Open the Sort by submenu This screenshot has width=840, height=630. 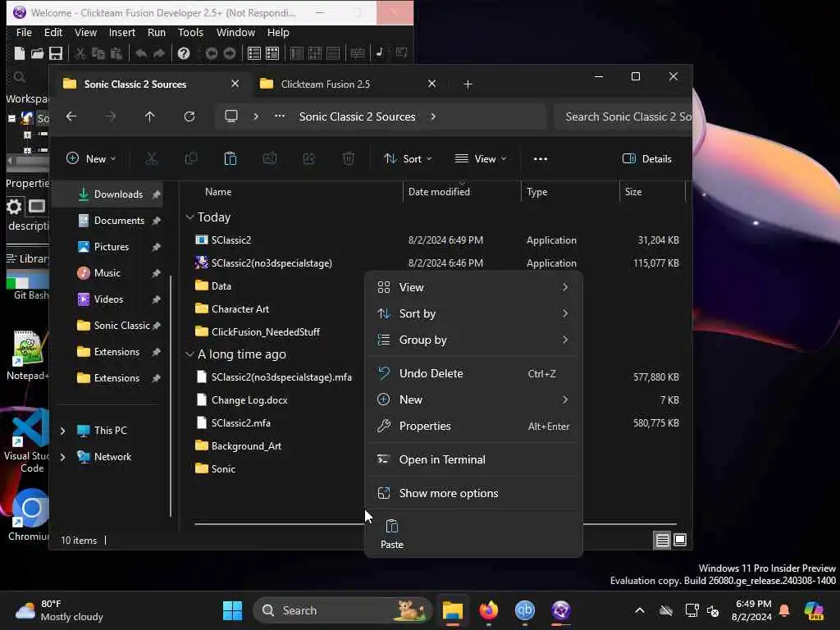tap(473, 313)
